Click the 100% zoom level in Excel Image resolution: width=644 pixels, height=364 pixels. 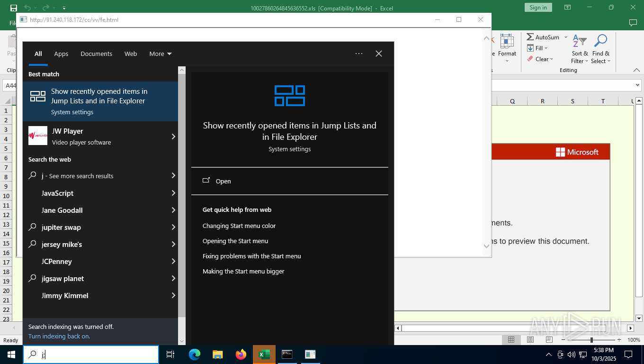pyautogui.click(x=634, y=340)
